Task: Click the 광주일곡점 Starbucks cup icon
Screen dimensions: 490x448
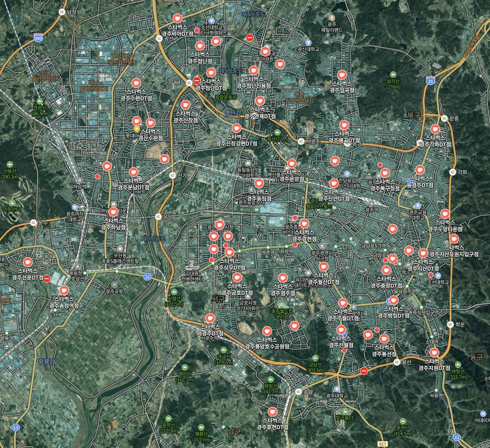Action: (342, 75)
